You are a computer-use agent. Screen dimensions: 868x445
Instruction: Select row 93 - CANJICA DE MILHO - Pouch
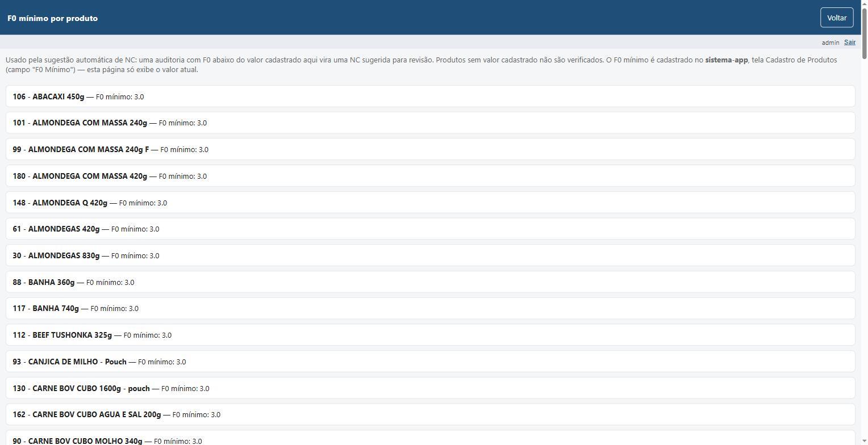click(430, 362)
